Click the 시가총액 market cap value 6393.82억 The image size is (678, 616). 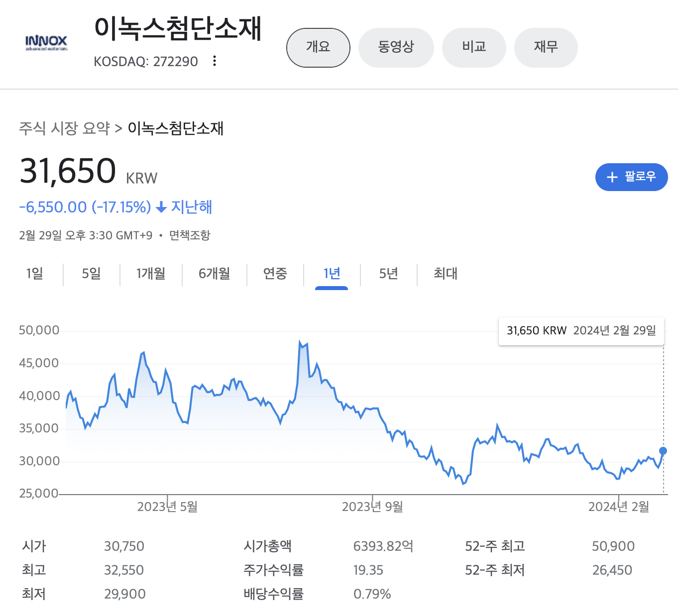tap(383, 546)
